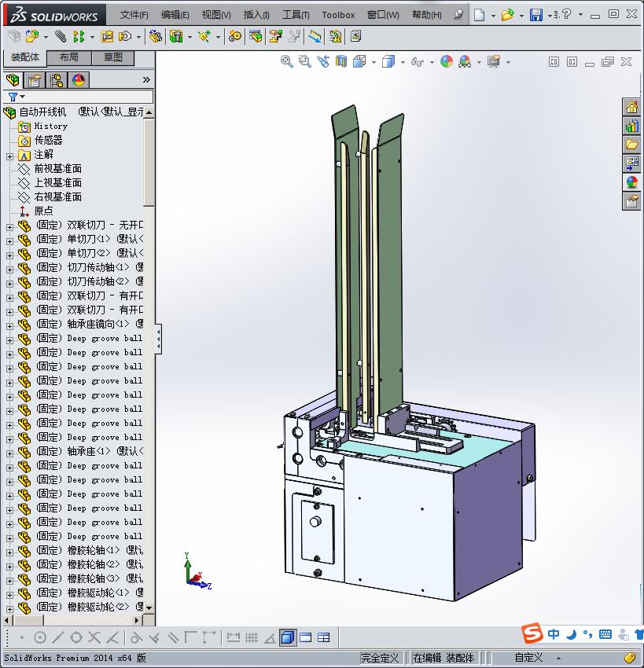The image size is (644, 668).
Task: Click the New Motion Study icon
Action: 234,37
